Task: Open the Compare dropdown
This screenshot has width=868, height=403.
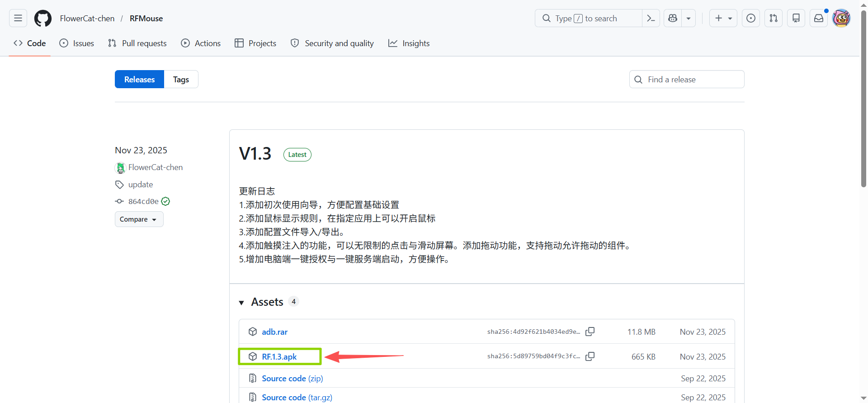Action: pos(139,219)
